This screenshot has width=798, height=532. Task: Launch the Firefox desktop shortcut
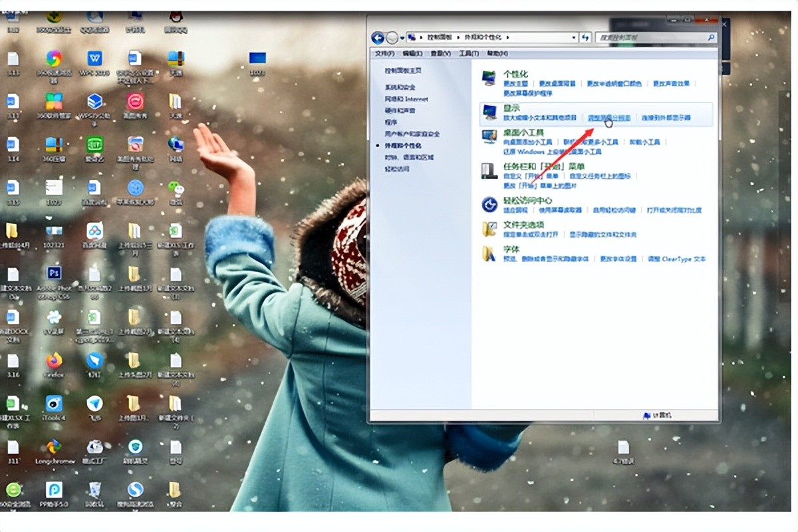(54, 361)
